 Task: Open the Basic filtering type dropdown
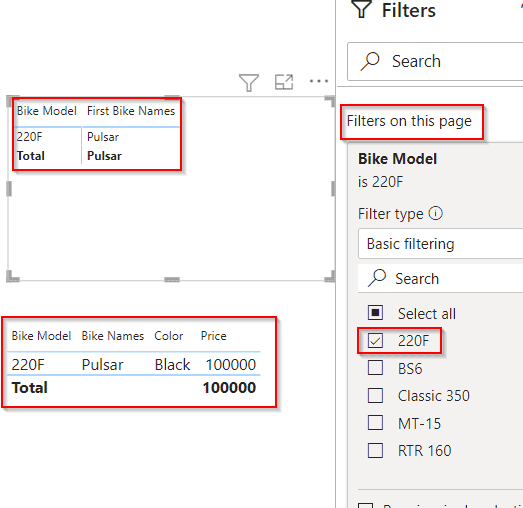pyautogui.click(x=441, y=244)
